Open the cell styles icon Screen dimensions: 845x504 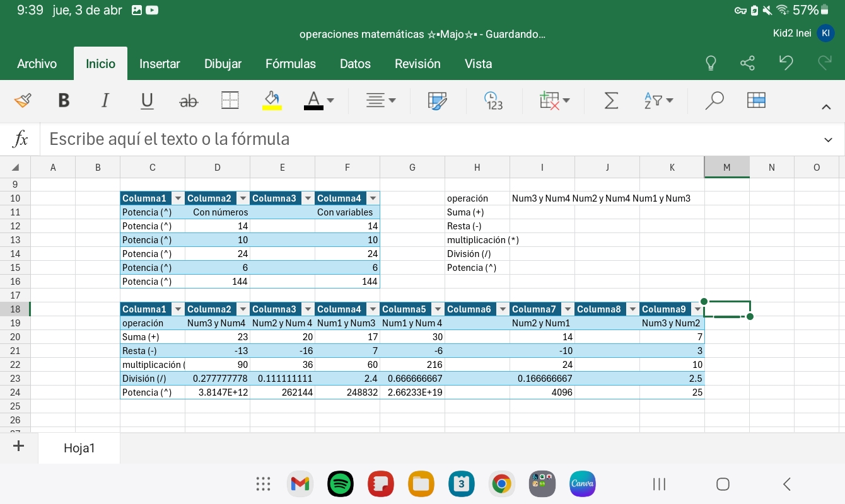436,100
